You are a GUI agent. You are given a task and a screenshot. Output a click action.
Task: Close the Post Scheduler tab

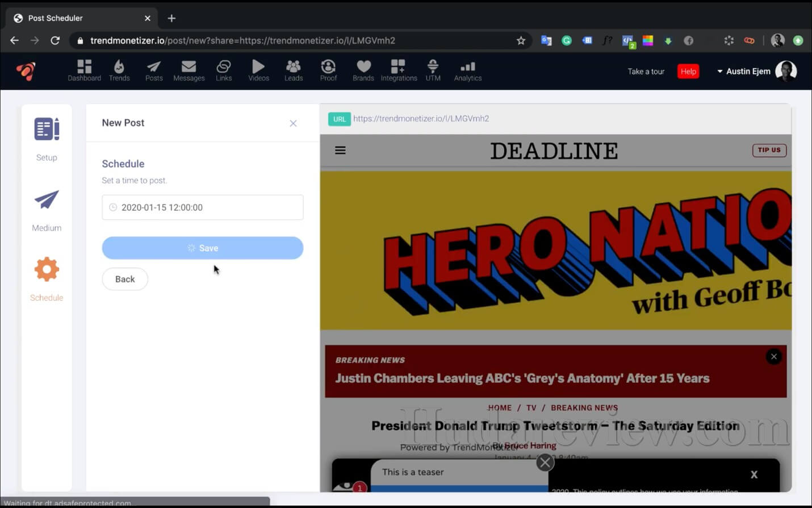coord(148,18)
